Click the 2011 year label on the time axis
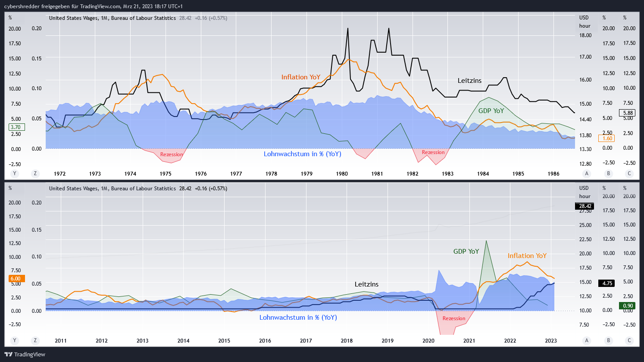The height and width of the screenshot is (362, 644). click(61, 341)
